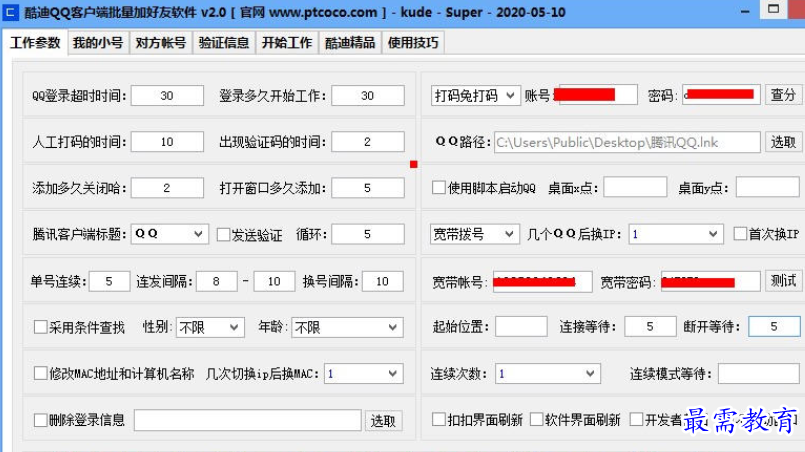The width and height of the screenshot is (805, 452).
Task: Open the 我的小号 tab
Action: [x=98, y=43]
